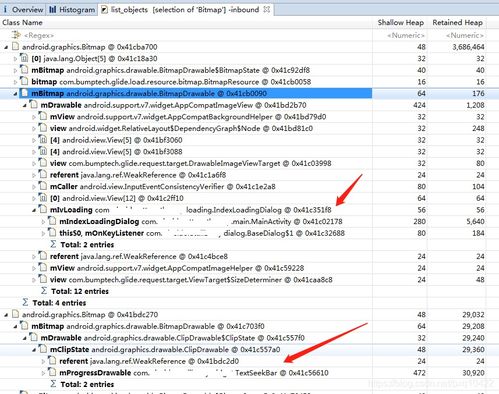Collapse the mIvLoading IndexLoadingDialog node
This screenshot has height=394, width=499.
click(34, 210)
